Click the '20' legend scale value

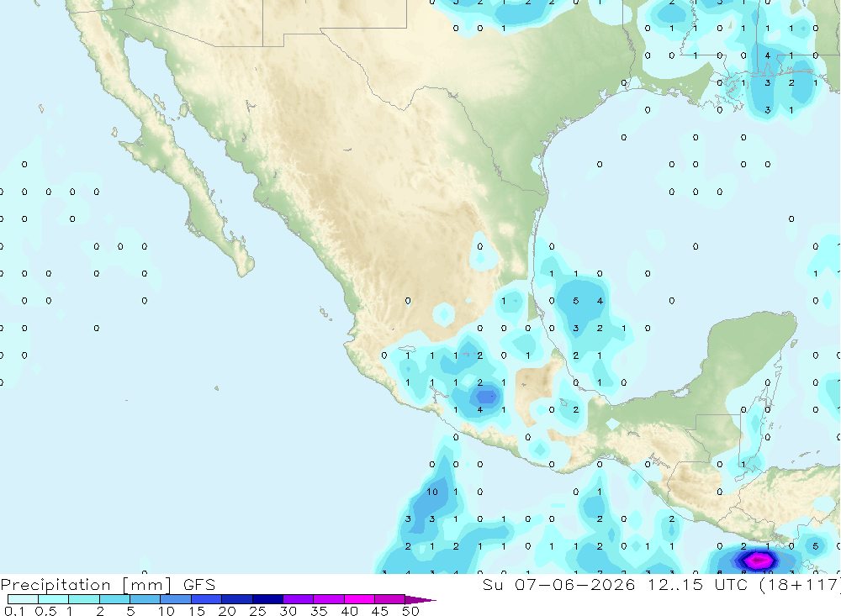point(227,611)
